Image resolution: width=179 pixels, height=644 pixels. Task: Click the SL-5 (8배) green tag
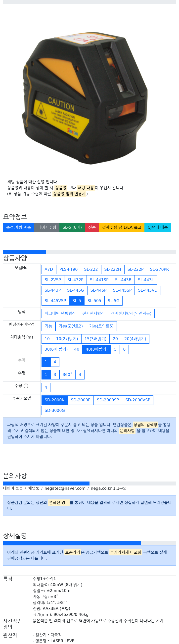tap(72, 227)
